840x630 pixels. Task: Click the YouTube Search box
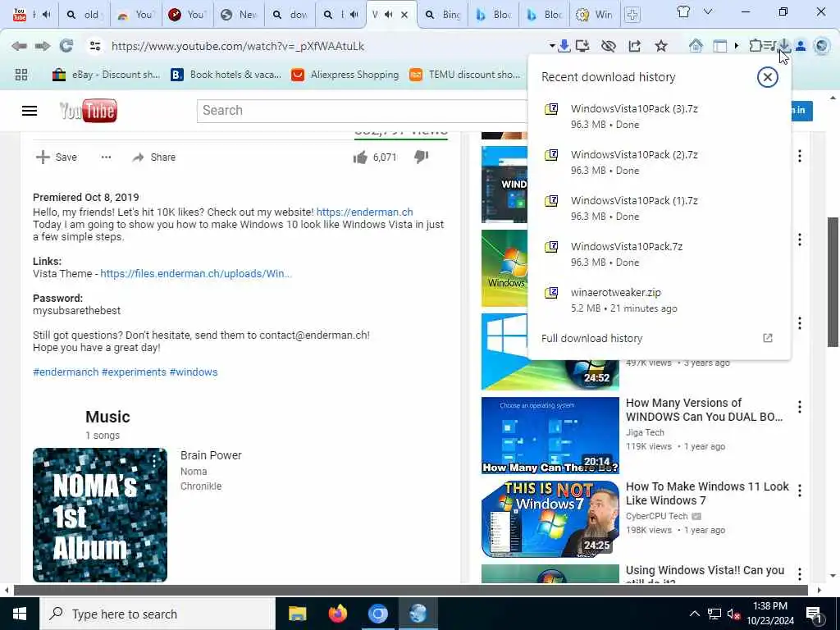pyautogui.click(x=362, y=111)
